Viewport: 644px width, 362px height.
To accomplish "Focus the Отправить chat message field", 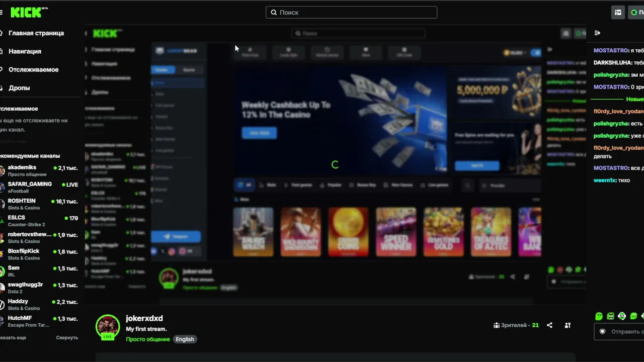I will click(x=619, y=332).
